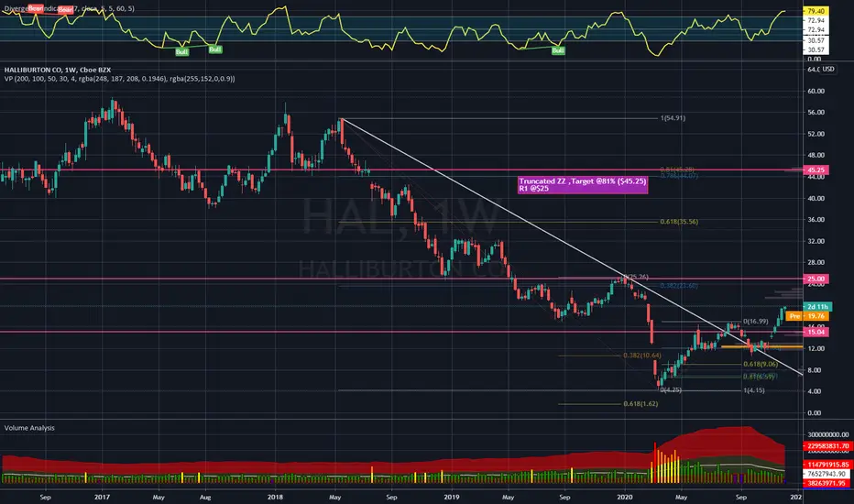Click the 32.00 tick on the price axis
Screen dimensions: 854x504
click(816, 241)
